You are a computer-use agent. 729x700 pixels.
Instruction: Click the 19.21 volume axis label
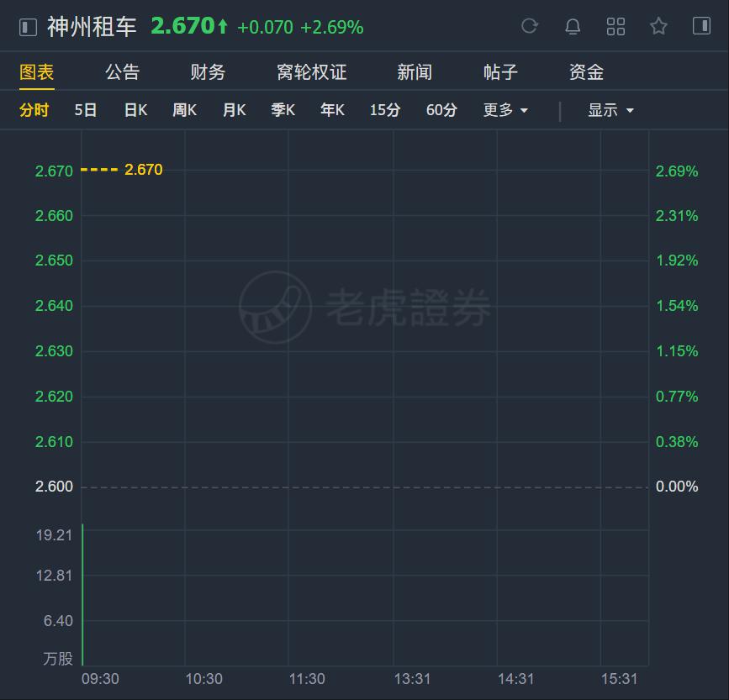[x=54, y=535]
